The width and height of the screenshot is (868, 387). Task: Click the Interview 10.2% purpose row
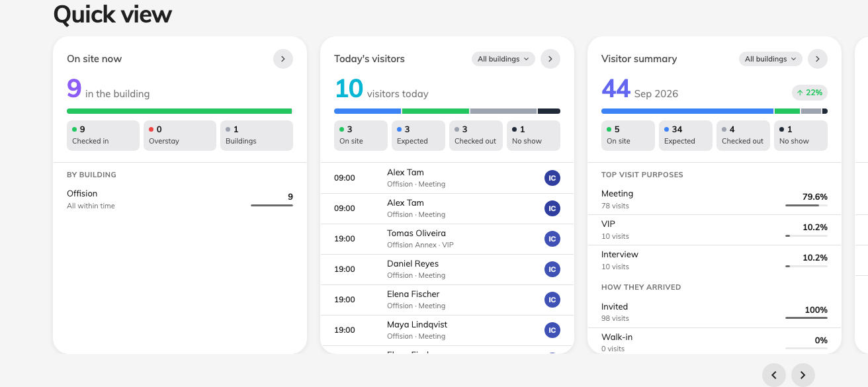coord(715,260)
